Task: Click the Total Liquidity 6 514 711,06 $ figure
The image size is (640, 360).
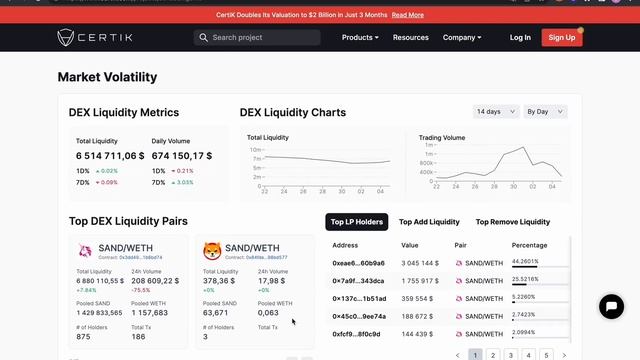Action: point(110,156)
